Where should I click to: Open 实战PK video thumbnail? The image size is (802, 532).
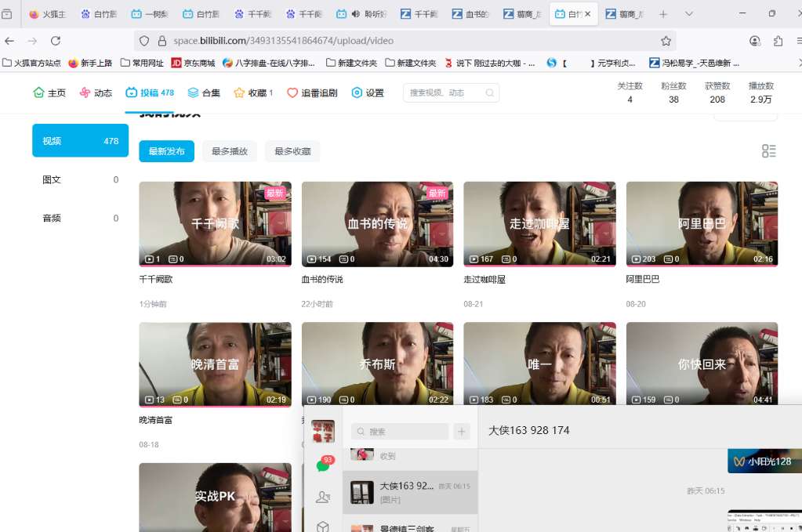tap(216, 498)
